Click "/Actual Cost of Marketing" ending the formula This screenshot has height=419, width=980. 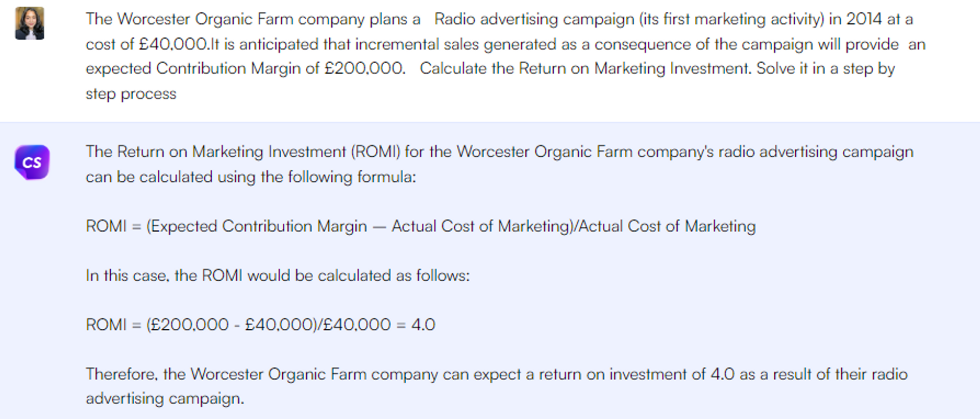(x=665, y=226)
